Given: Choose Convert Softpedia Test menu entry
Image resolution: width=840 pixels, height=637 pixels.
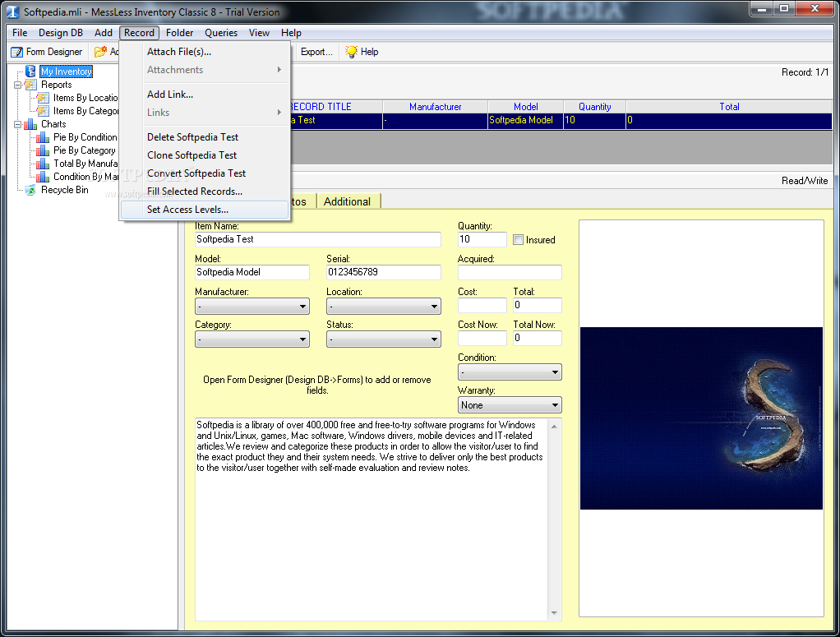Looking at the screenshot, I should 205,173.
